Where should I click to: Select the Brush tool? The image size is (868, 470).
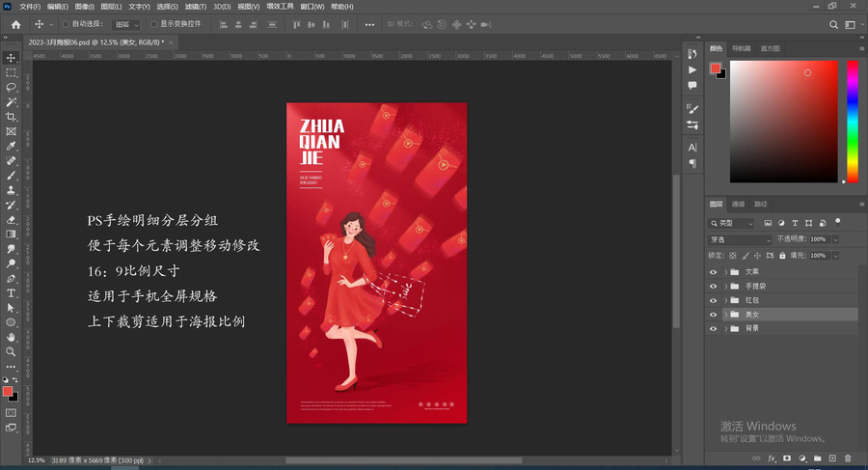(11, 175)
